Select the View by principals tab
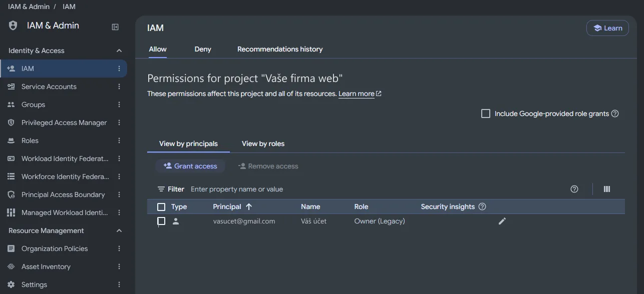 (188, 143)
